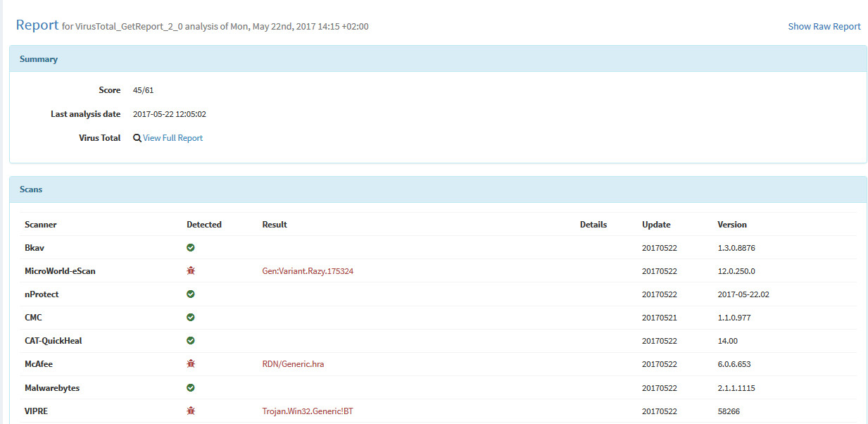
Task: Click the red bug icon for VIPRE
Action: tap(191, 411)
